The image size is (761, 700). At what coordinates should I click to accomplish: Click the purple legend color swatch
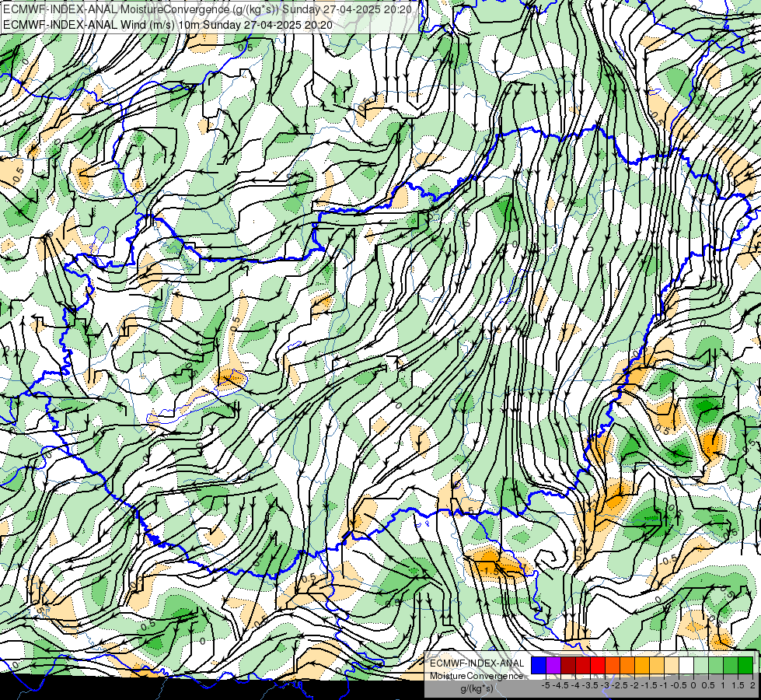tap(553, 666)
